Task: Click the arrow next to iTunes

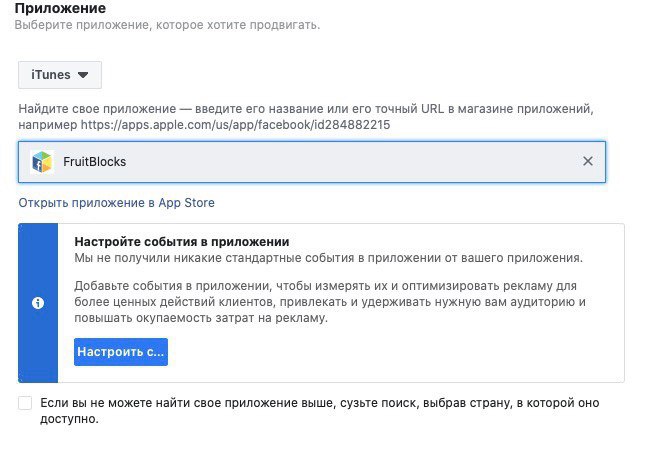Action: (x=83, y=75)
